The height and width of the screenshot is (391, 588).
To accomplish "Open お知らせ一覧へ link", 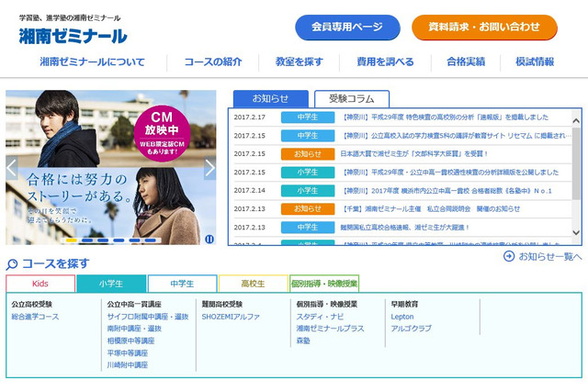I will click(x=549, y=256).
